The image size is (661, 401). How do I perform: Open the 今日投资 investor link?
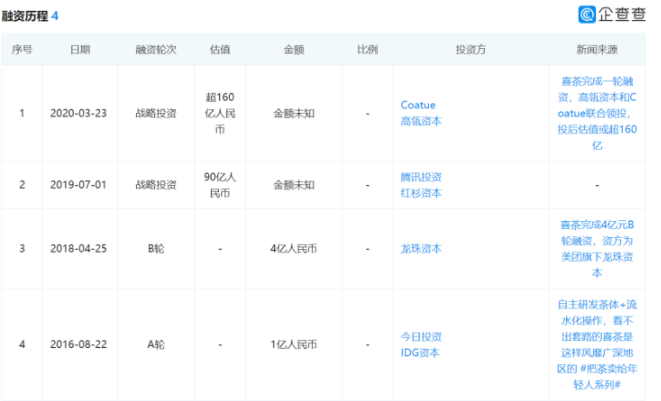tap(421, 337)
